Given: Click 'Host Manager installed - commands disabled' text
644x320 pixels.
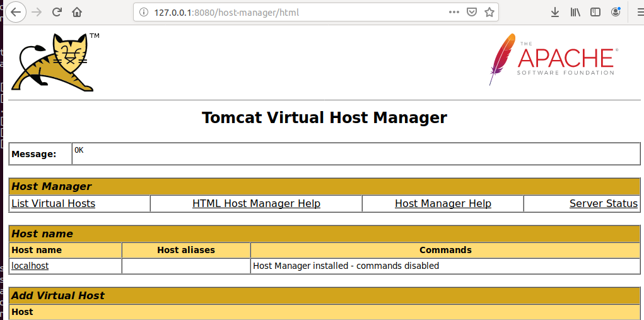Looking at the screenshot, I should point(346,266).
